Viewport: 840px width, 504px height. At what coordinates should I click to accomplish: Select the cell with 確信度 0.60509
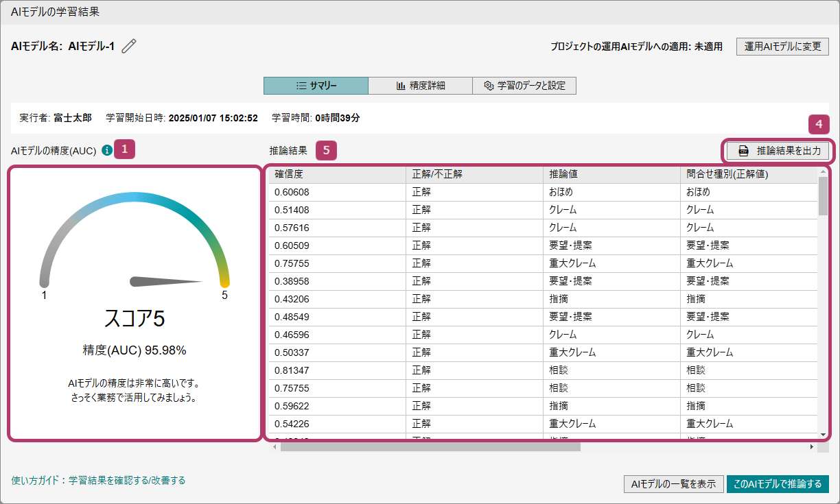[x=337, y=245]
